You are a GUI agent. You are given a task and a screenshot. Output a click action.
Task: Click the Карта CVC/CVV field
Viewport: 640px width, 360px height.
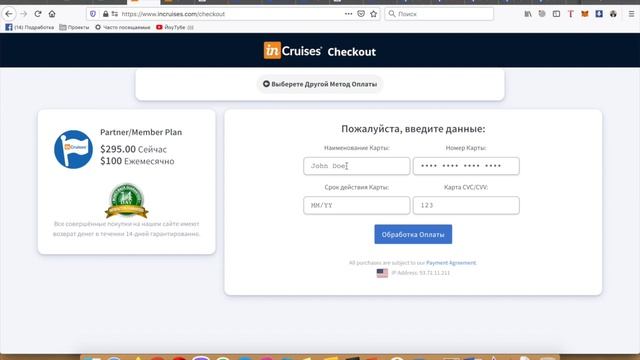[x=466, y=205]
